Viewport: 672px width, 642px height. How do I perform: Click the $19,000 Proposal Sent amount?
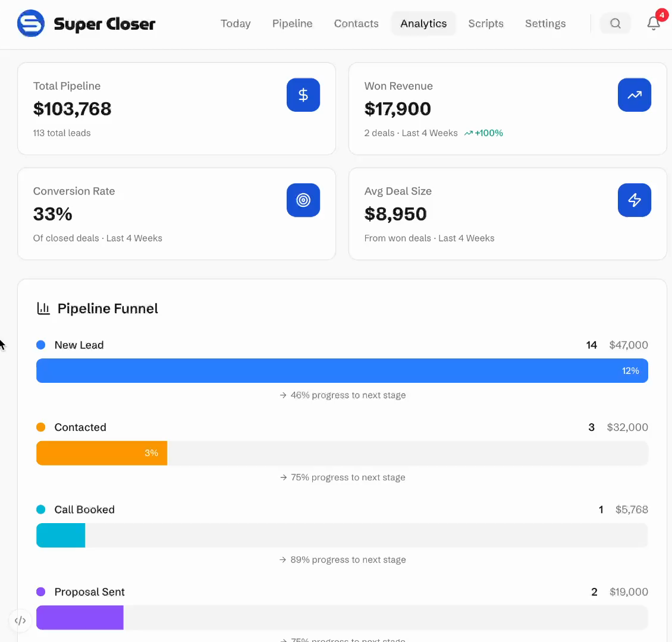[629, 591]
